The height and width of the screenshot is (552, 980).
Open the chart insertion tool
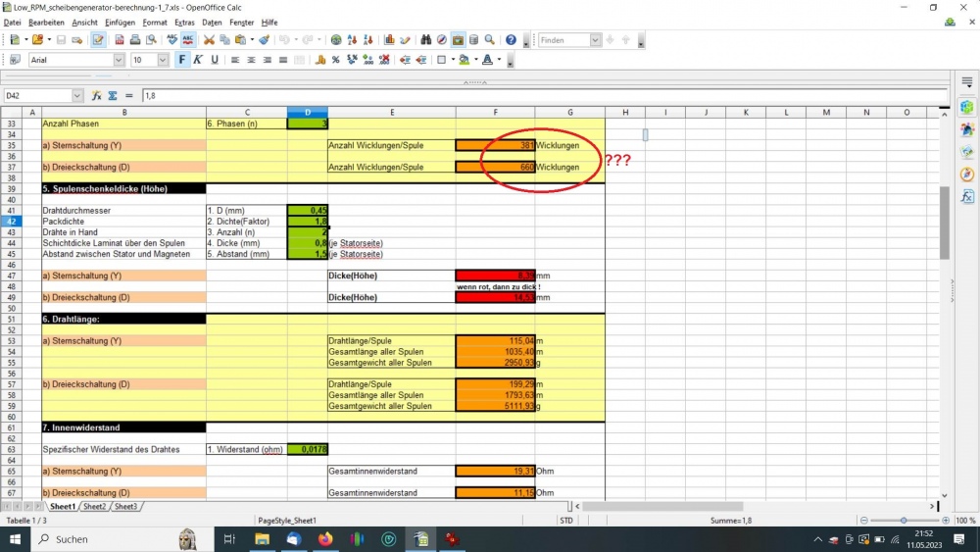pos(389,40)
